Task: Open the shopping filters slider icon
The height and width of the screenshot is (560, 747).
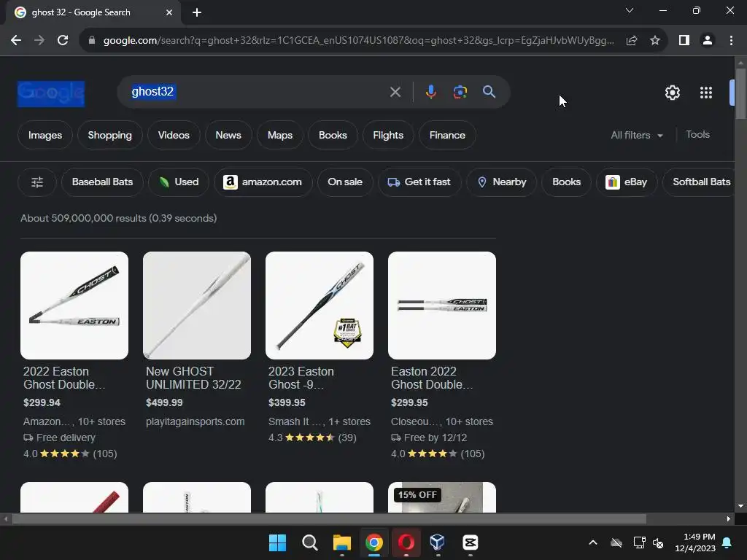Action: 37,182
